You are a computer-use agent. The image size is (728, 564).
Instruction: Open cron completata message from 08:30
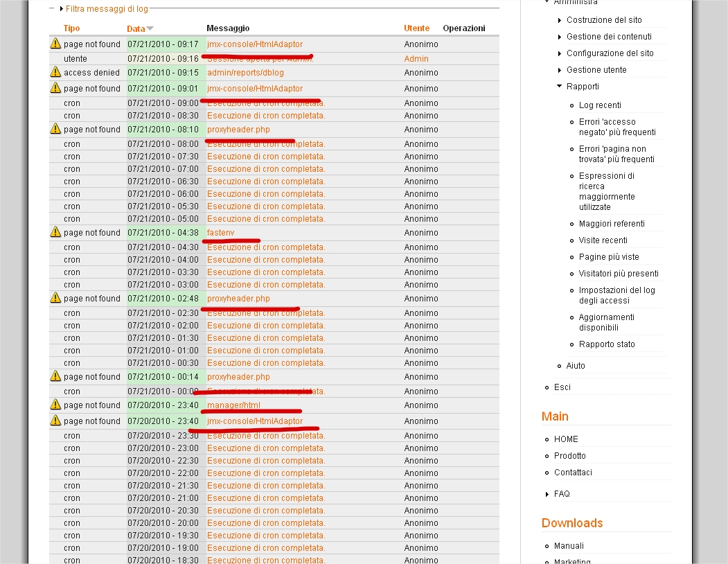coord(266,116)
